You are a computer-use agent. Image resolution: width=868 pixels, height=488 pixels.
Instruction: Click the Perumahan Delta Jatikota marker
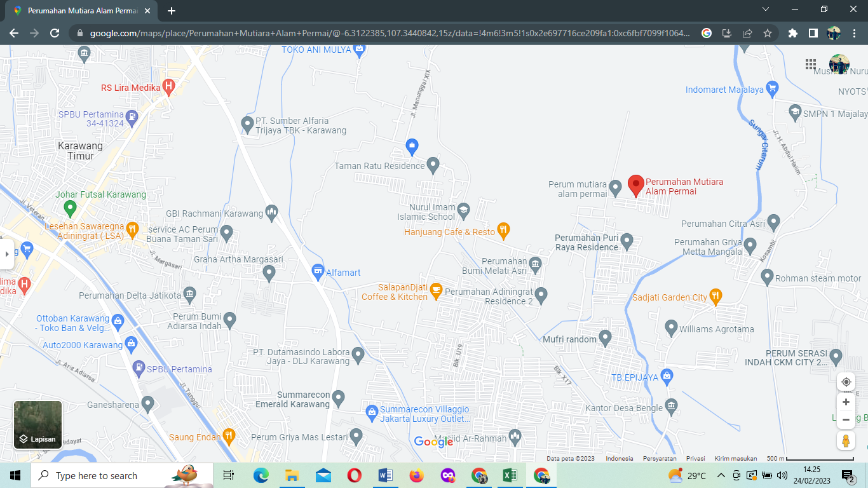click(189, 294)
